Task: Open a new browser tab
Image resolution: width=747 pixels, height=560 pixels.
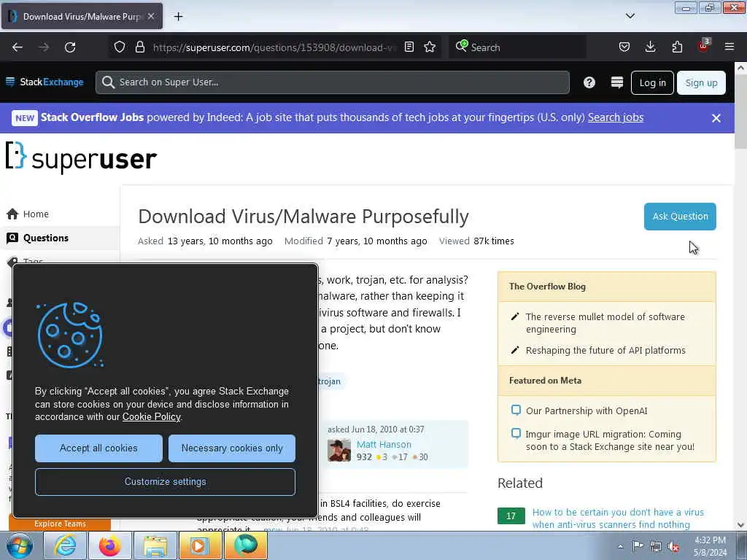Action: pyautogui.click(x=178, y=17)
